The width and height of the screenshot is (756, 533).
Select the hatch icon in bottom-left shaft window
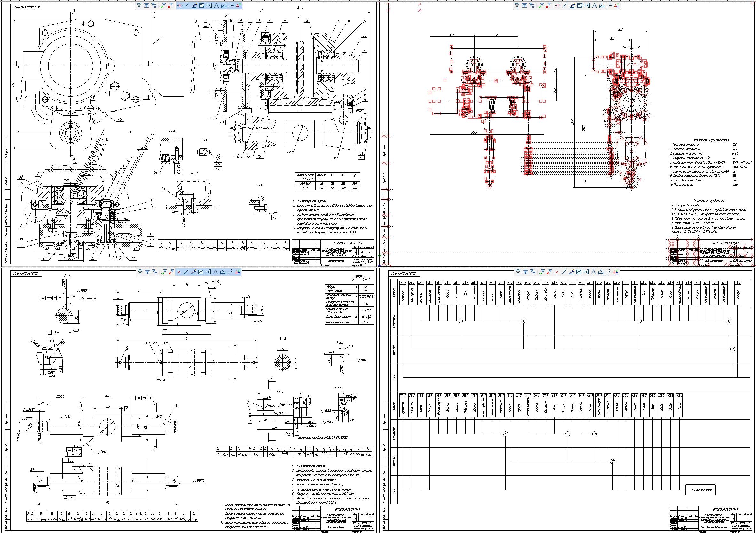coord(201,272)
